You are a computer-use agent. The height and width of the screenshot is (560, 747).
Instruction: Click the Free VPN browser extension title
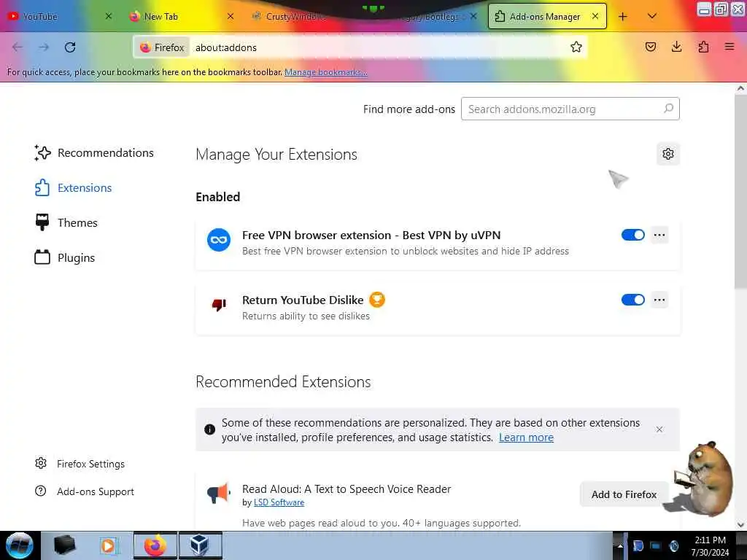[x=371, y=236]
